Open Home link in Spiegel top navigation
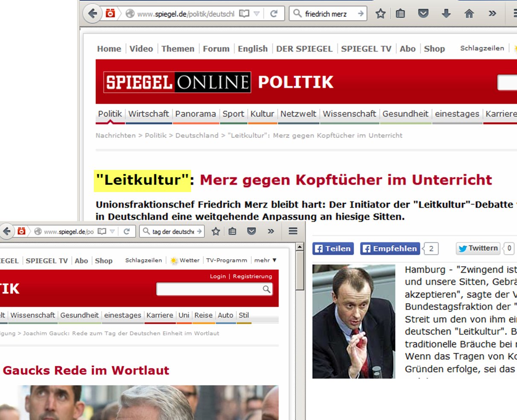The height and width of the screenshot is (420, 517). (x=109, y=49)
